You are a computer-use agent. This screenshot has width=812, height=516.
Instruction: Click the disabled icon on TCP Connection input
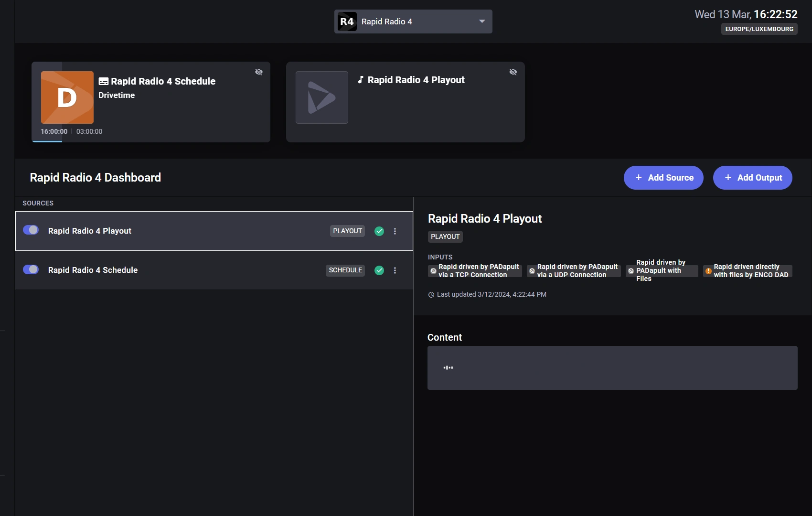click(x=433, y=271)
